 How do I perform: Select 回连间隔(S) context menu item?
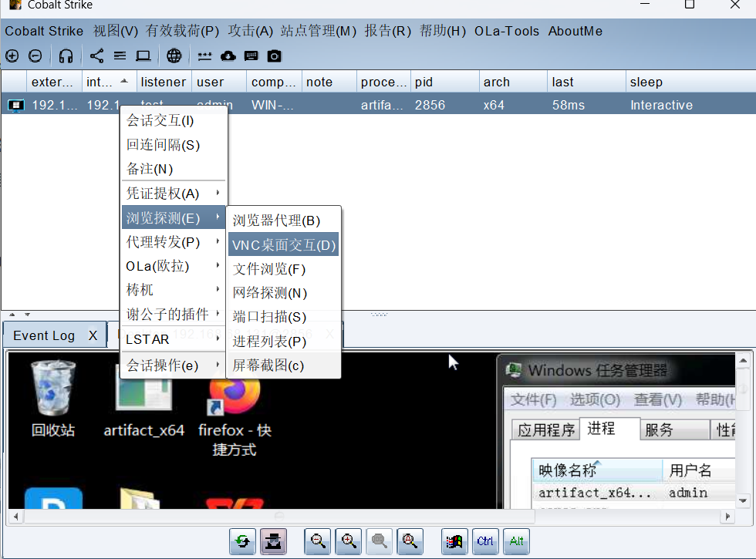(x=174, y=145)
